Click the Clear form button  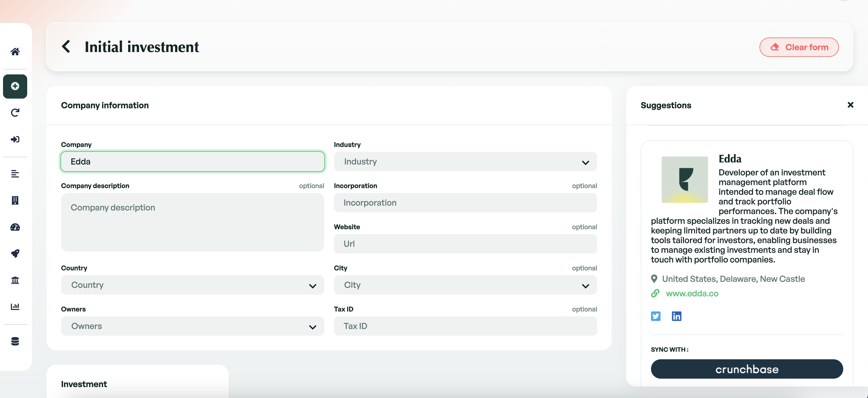[798, 47]
